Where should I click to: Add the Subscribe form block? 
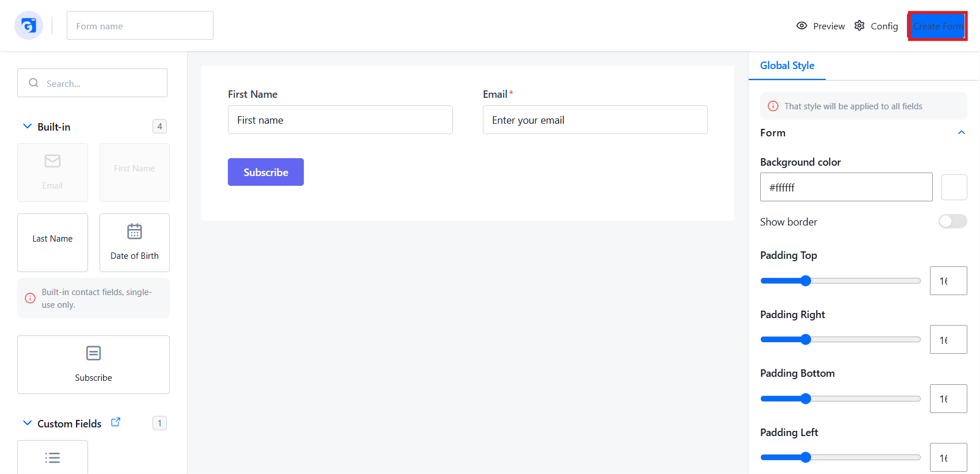pos(93,365)
